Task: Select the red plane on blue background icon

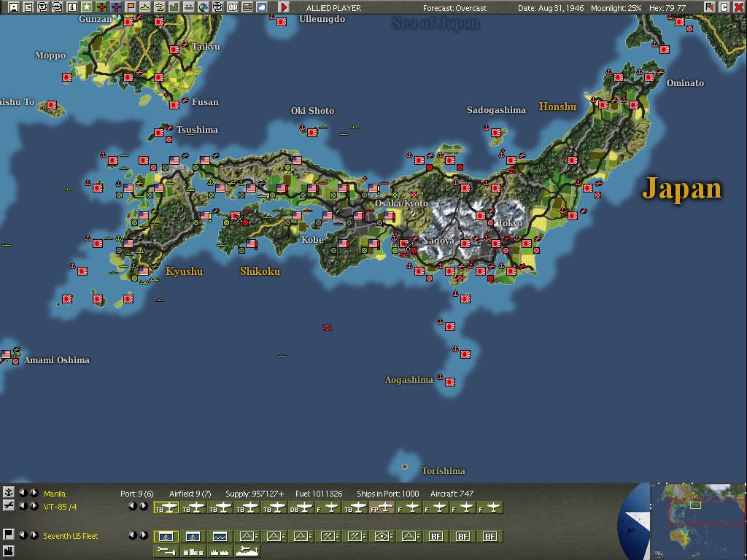Action: (116, 7)
